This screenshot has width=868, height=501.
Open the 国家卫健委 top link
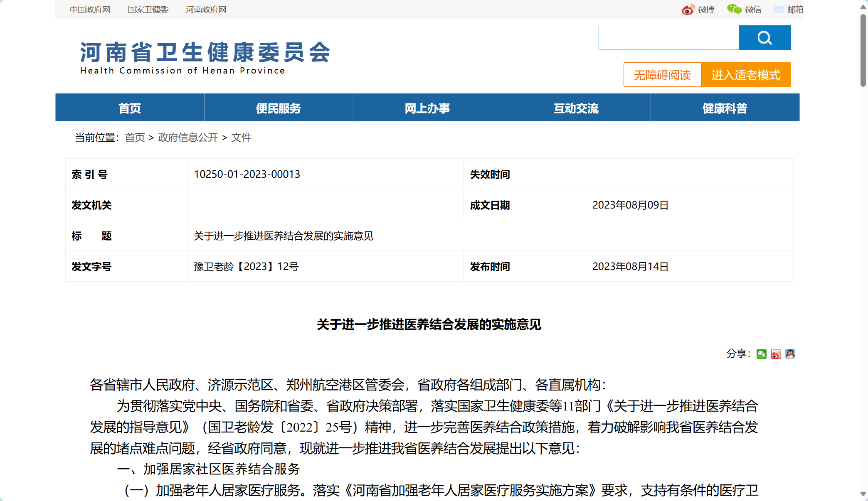[x=148, y=10]
